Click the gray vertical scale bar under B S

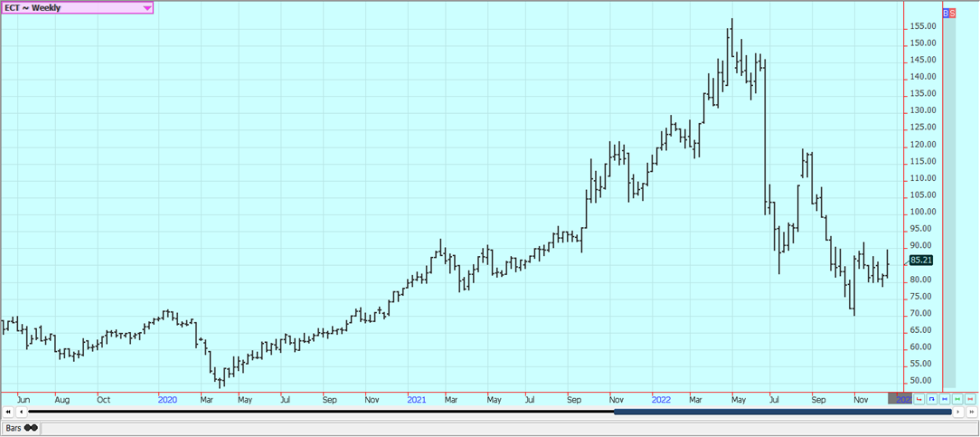coord(949,202)
